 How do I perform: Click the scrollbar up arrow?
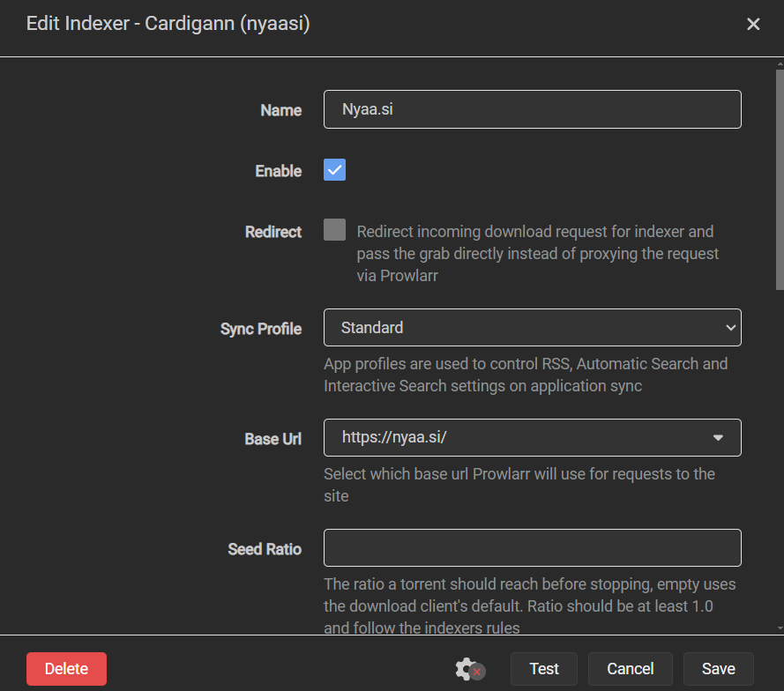tap(779, 64)
